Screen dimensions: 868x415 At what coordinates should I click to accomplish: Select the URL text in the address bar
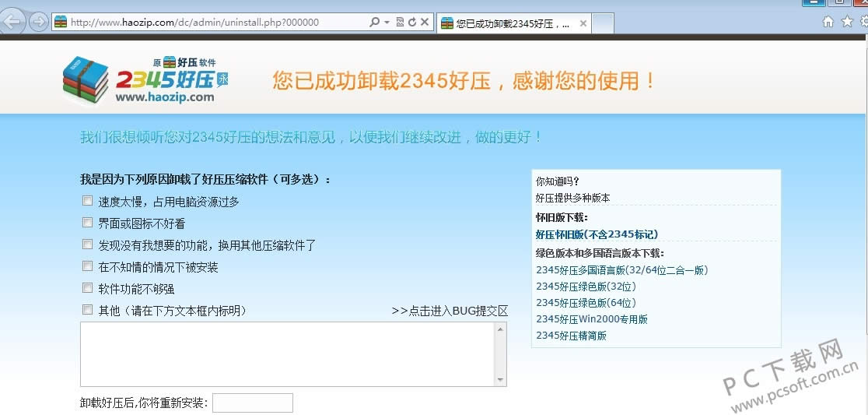[x=195, y=23]
